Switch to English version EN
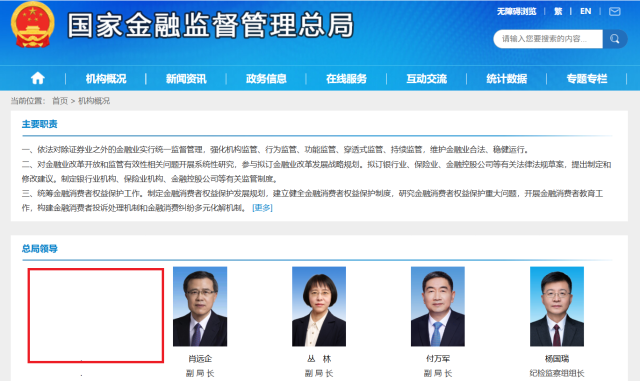 [x=586, y=11]
